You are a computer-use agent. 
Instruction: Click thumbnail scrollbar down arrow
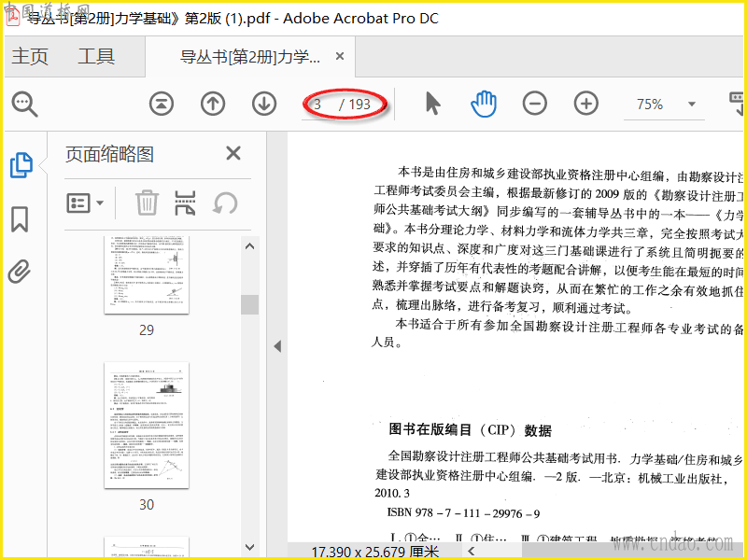249,547
